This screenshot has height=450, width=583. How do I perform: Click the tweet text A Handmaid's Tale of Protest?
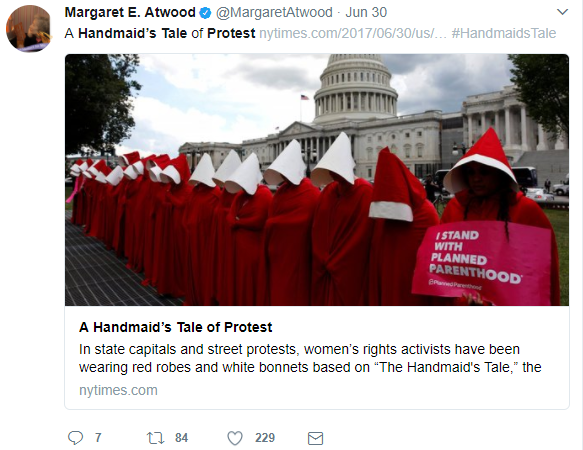tap(160, 33)
